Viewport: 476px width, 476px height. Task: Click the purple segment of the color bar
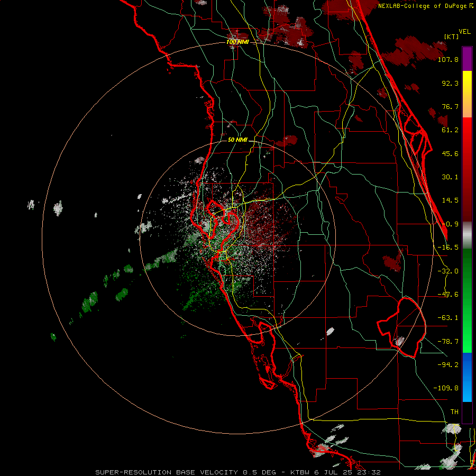pyautogui.click(x=467, y=59)
